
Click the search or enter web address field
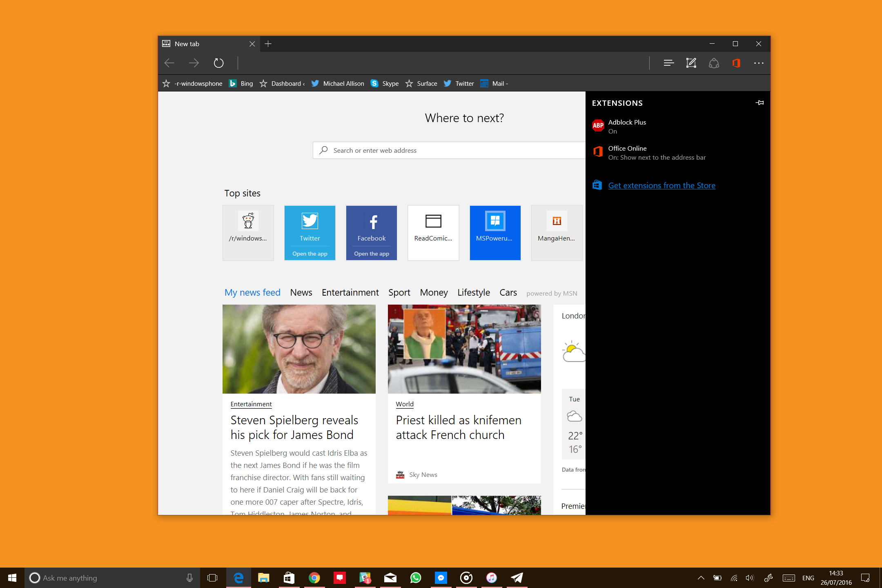(x=455, y=149)
